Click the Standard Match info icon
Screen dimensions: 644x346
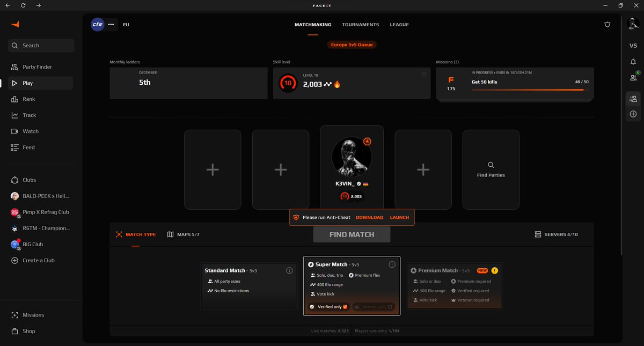coord(289,270)
